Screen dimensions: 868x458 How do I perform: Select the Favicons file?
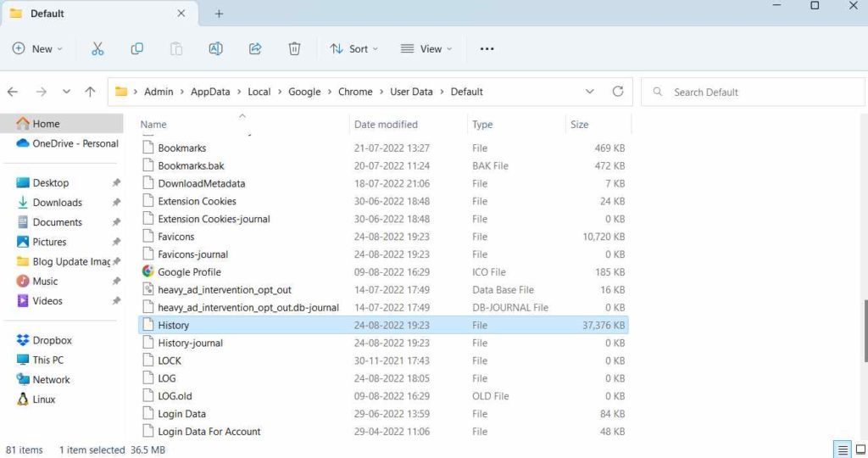click(383, 237)
